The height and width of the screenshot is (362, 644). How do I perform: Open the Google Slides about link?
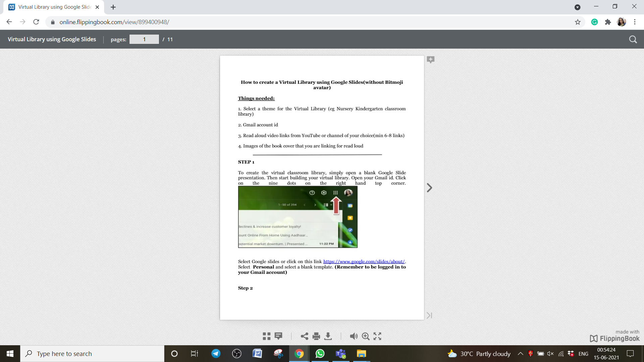[x=364, y=261]
